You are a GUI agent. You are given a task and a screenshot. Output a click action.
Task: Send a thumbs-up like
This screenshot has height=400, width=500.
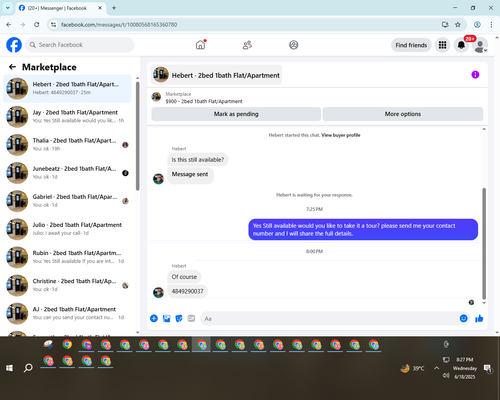479,318
